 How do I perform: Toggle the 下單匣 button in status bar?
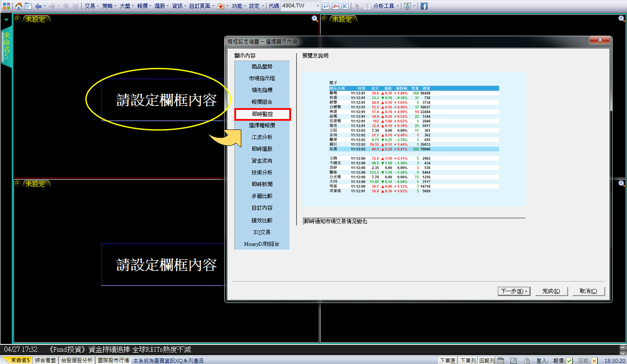coord(448,361)
